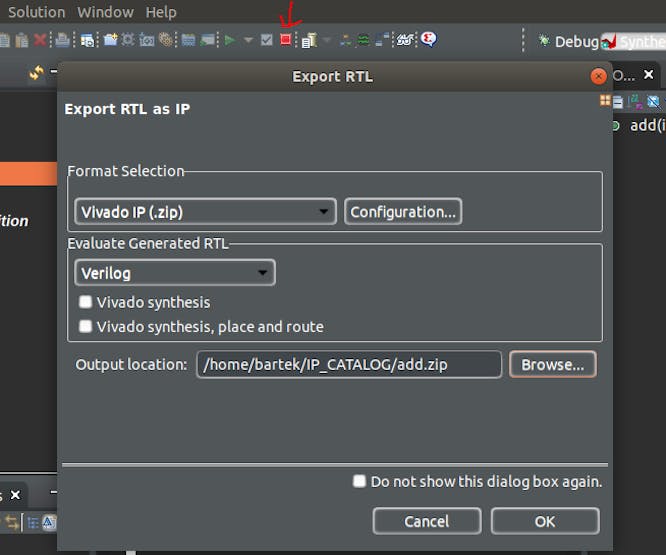Open the Help menu
The width and height of the screenshot is (666, 555).
tap(161, 12)
